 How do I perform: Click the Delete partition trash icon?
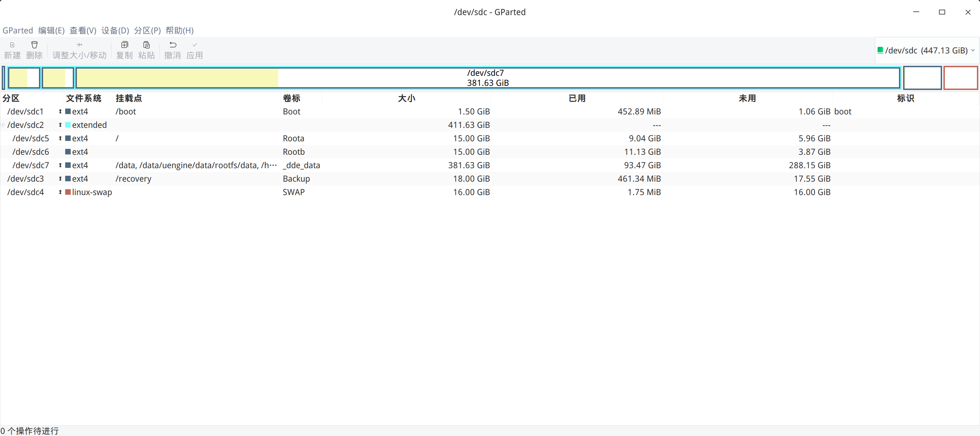tap(34, 45)
